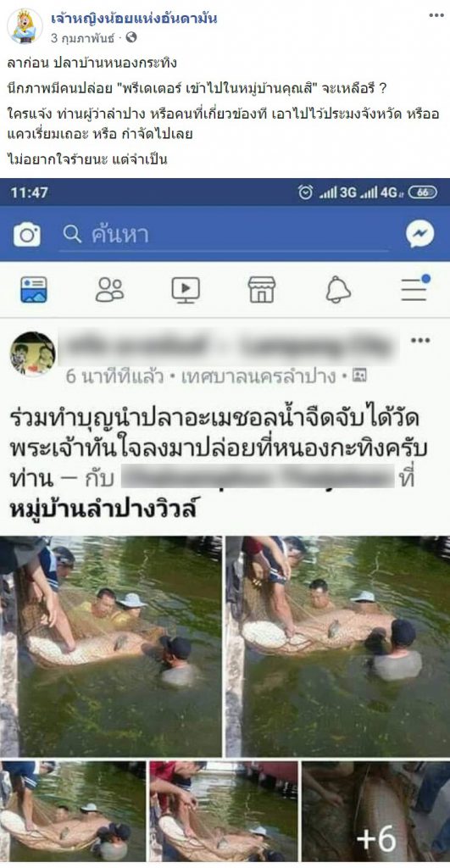Open the camera icon beside the search bar
This screenshot has width=450, height=868.
pyautogui.click(x=26, y=235)
